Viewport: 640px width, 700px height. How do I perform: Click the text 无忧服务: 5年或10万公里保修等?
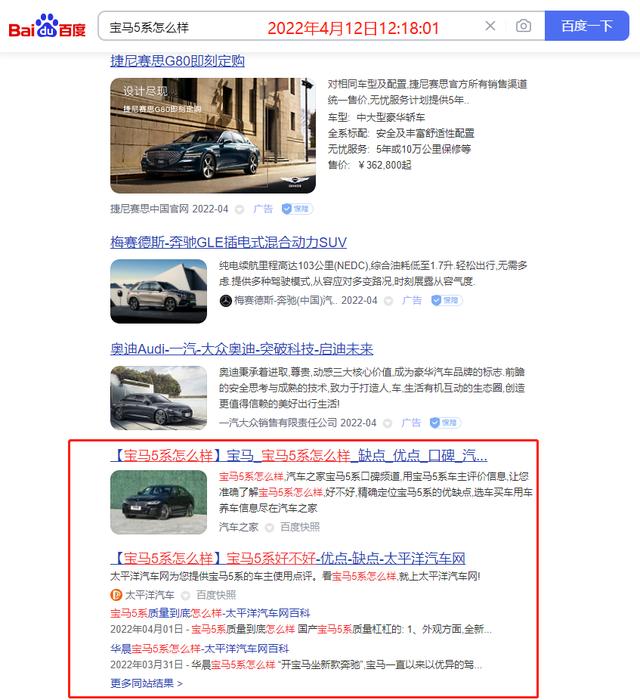pyautogui.click(x=399, y=149)
